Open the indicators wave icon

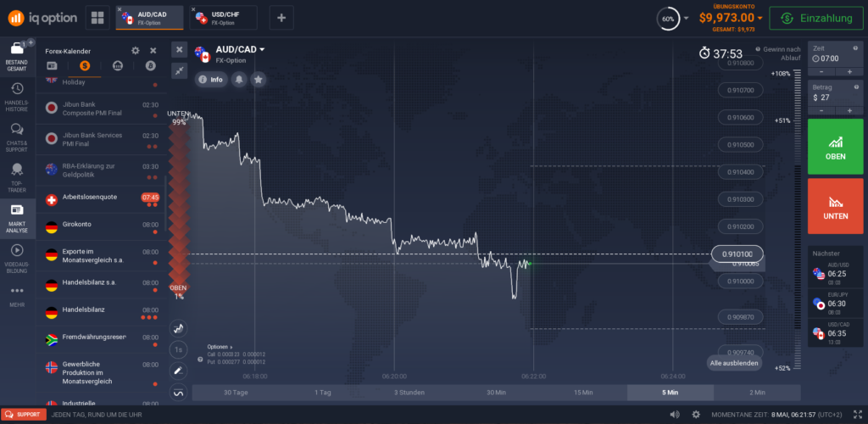178,392
